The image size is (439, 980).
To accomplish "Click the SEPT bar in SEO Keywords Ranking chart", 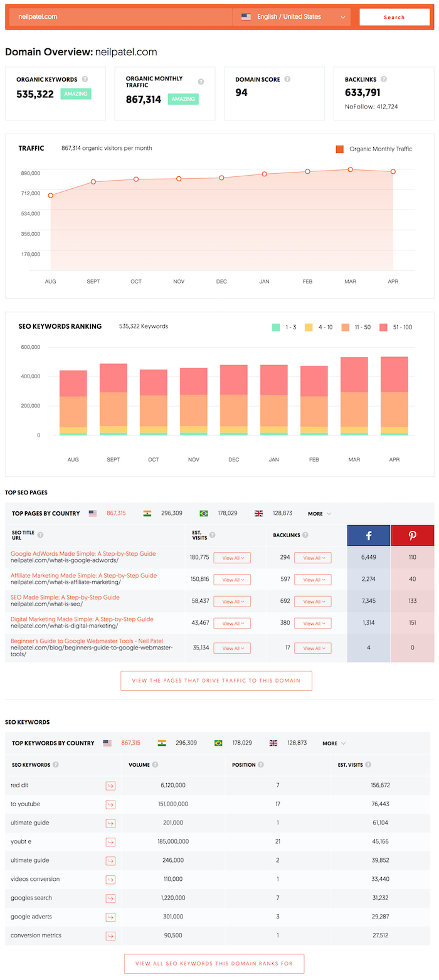I will click(x=114, y=400).
